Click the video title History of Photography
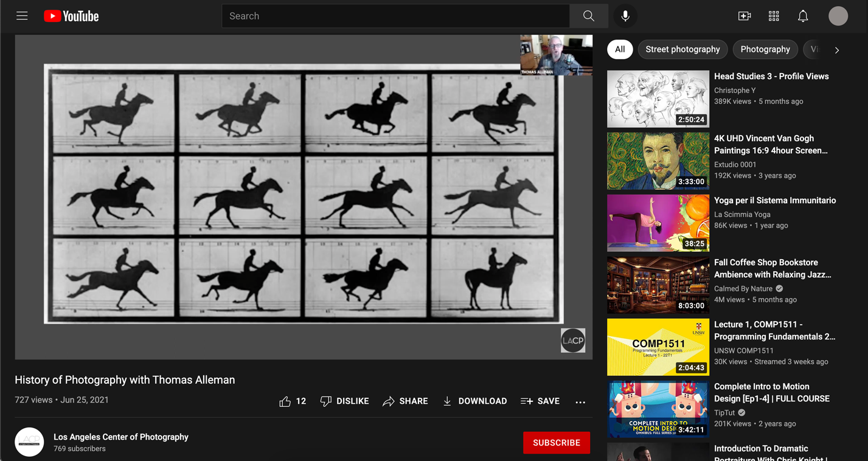The height and width of the screenshot is (461, 868). coord(125,380)
